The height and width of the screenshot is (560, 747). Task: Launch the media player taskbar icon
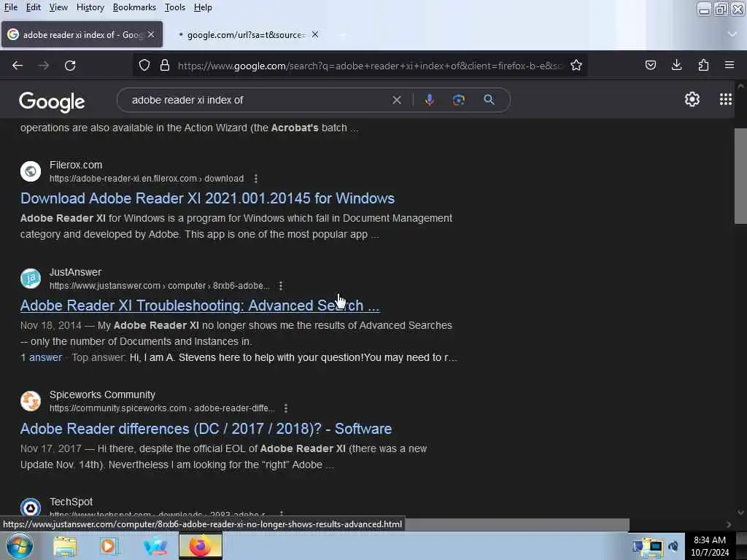point(109,546)
